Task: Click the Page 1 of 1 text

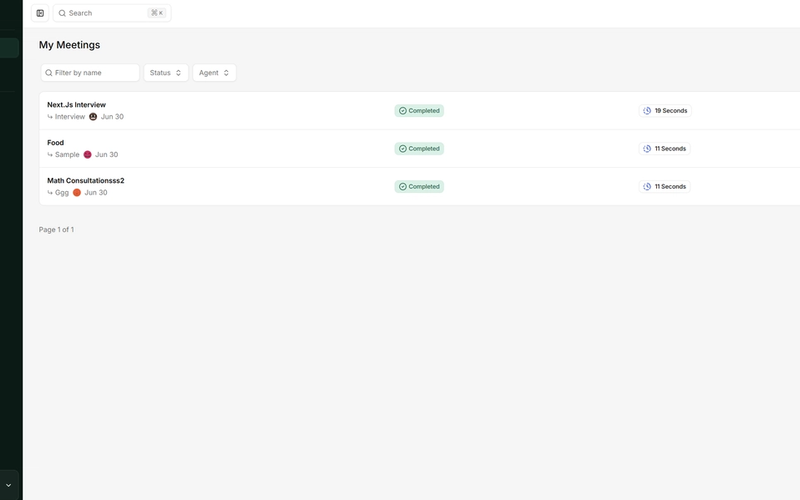Action: 57,230
